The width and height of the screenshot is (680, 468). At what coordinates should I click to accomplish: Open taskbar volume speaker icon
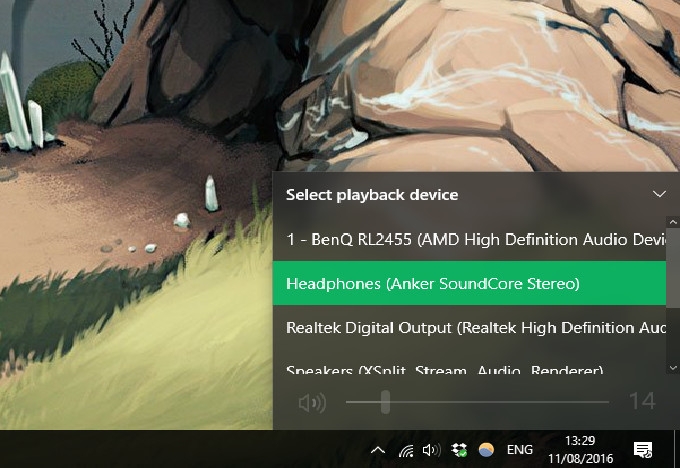click(432, 450)
